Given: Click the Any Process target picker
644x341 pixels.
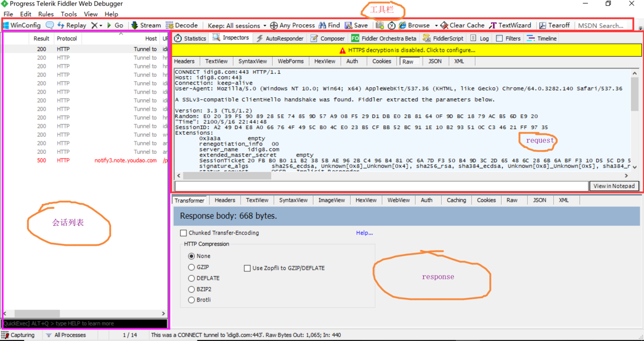Looking at the screenshot, I should (x=292, y=25).
